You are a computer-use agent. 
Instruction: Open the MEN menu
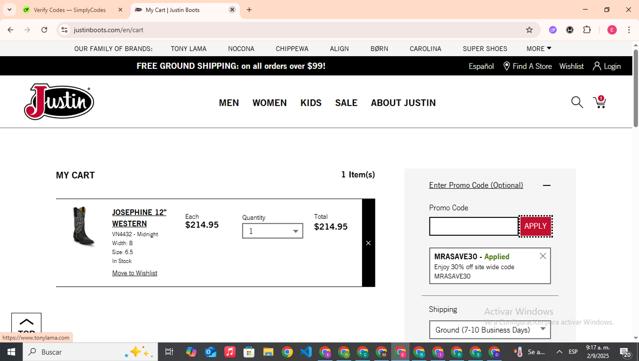point(229,103)
